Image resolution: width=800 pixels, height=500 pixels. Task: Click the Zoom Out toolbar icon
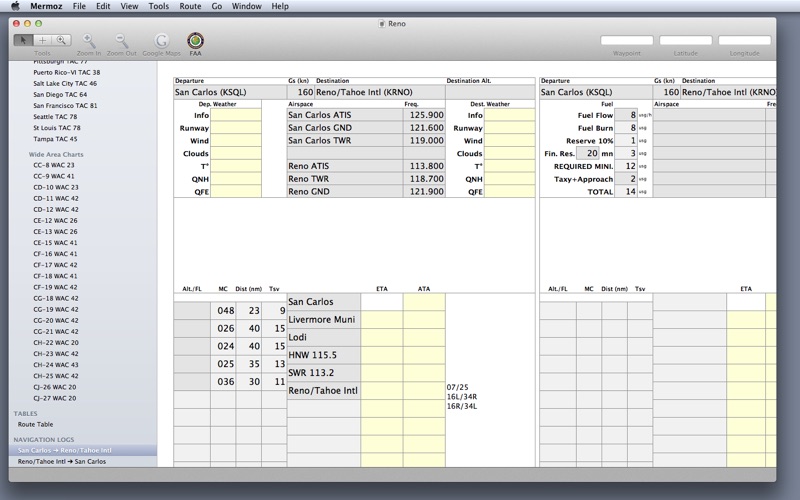coord(121,41)
